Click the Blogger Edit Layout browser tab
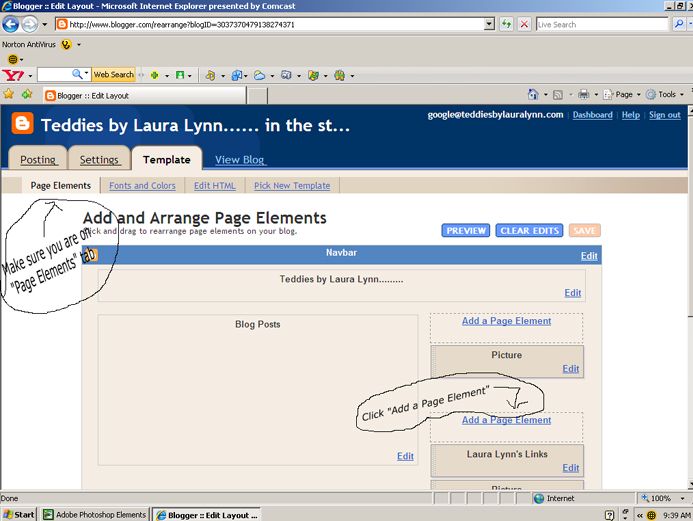This screenshot has height=521, width=693. tap(145, 95)
